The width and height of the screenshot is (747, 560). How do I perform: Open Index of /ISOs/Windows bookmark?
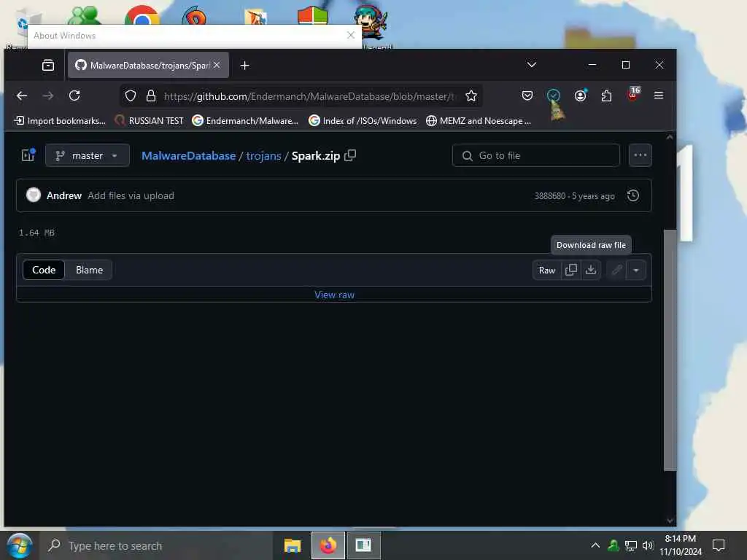(363, 121)
